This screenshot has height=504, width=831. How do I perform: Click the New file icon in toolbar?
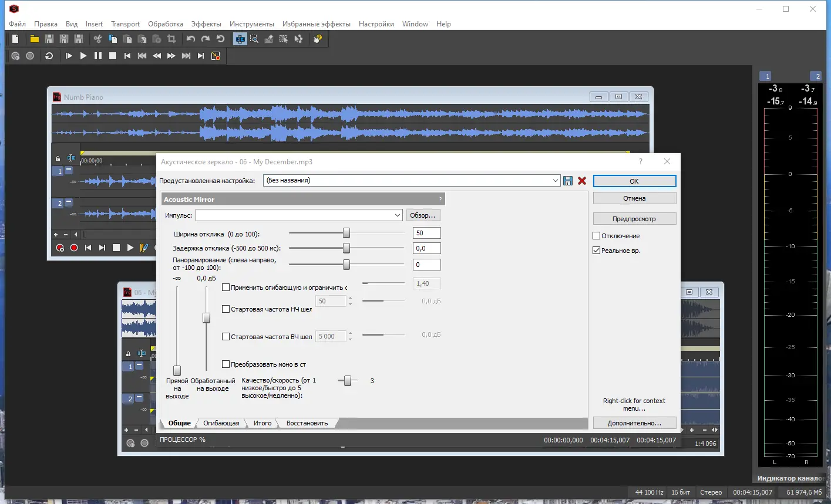click(x=16, y=39)
